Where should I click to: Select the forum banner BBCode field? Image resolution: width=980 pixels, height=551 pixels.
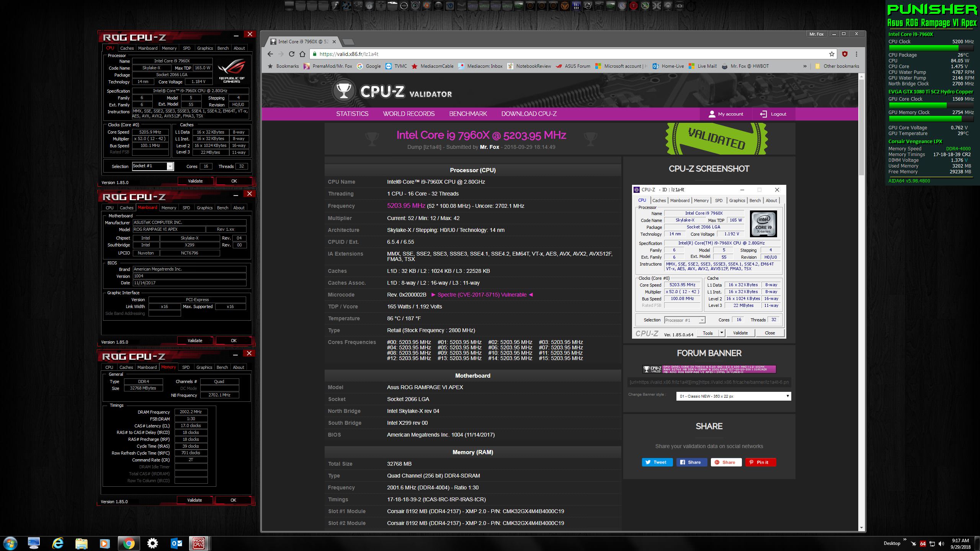click(709, 382)
